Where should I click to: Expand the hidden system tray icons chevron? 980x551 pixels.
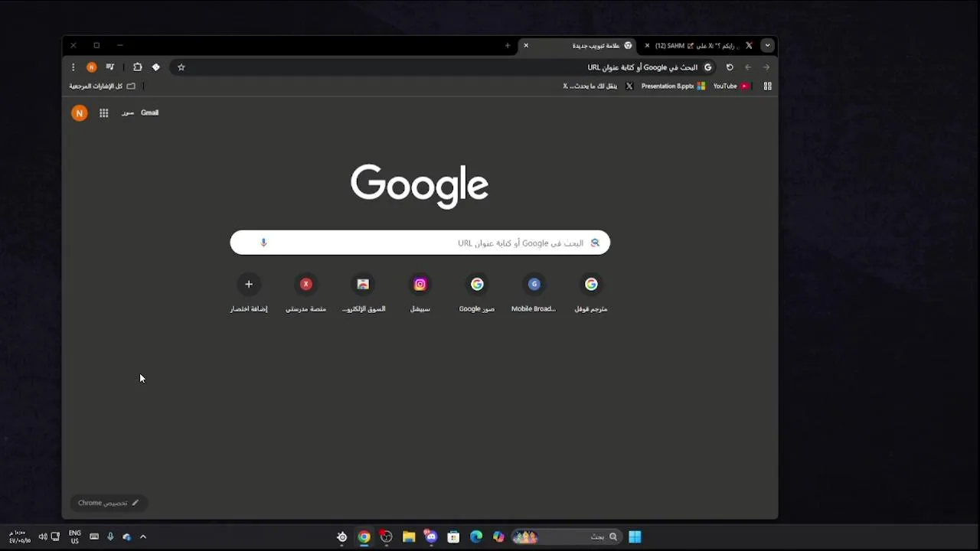143,537
